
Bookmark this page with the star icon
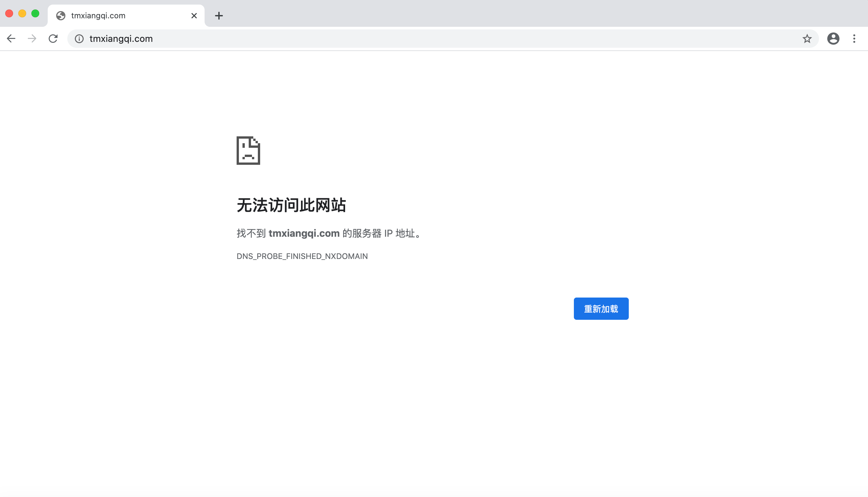[807, 39]
